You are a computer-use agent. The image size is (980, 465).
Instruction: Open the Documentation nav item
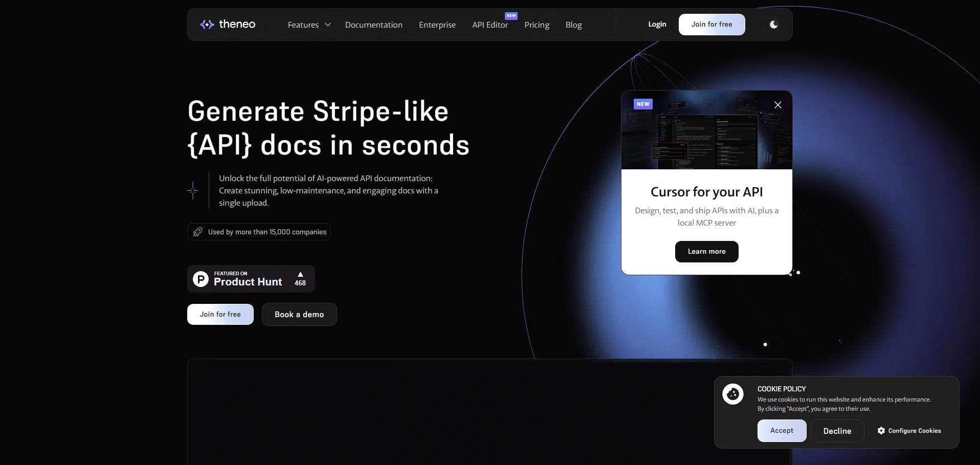(373, 25)
